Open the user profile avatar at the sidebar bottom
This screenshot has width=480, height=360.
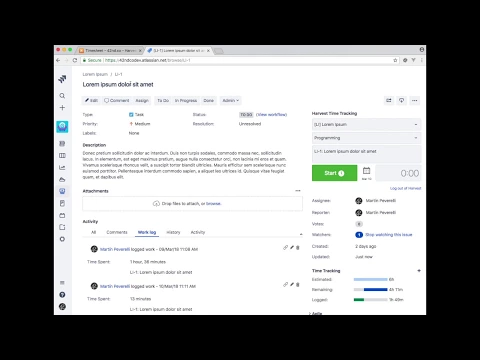click(x=62, y=307)
